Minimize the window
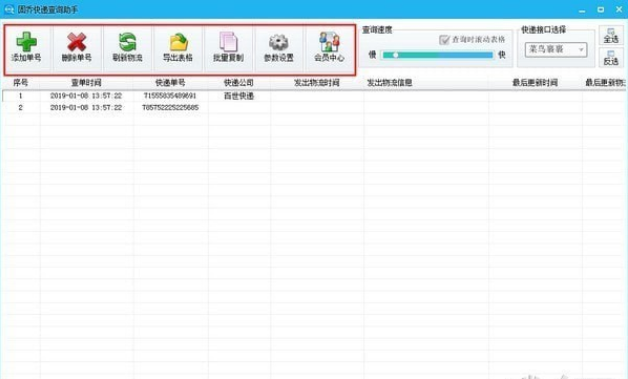Viewport: 628px width, 379px height. pos(582,10)
